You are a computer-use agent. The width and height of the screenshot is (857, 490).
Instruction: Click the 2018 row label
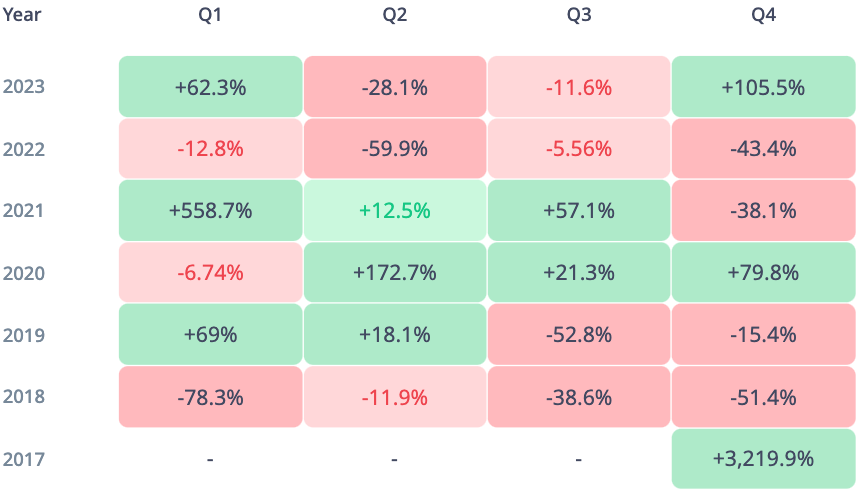tap(23, 397)
